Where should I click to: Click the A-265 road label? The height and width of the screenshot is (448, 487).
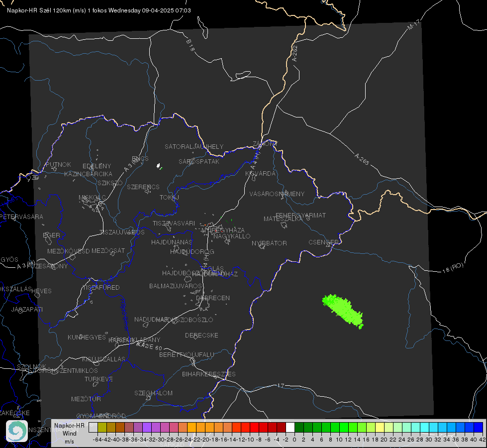(x=362, y=159)
